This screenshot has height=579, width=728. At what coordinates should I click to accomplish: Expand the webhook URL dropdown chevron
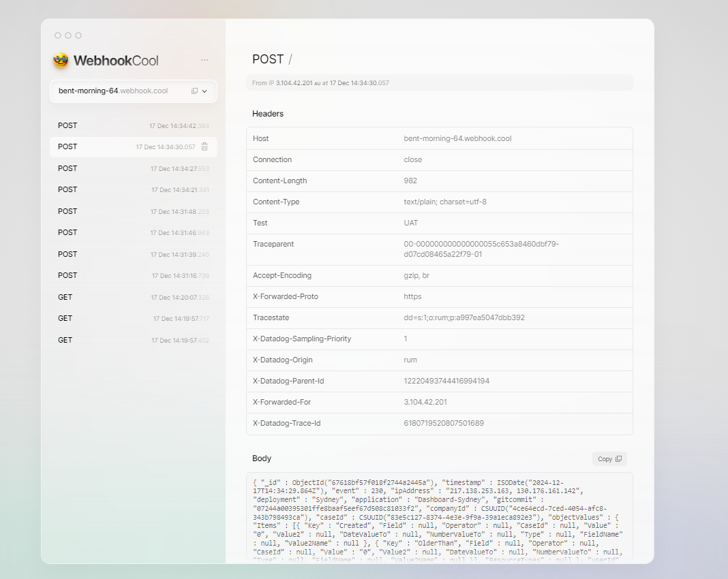[205, 91]
